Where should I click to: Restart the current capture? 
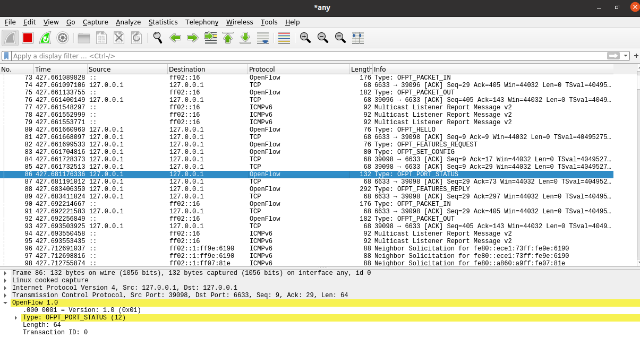(45, 38)
